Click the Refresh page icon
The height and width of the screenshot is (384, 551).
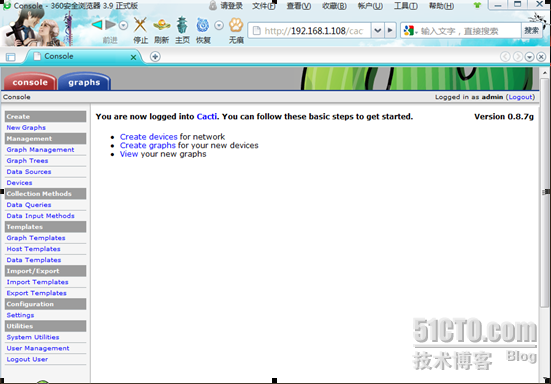(162, 25)
